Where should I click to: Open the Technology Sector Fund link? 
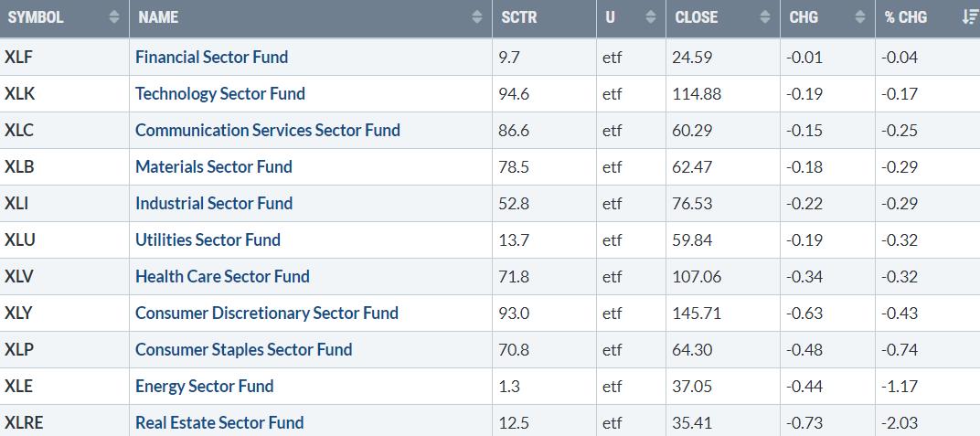pos(219,93)
